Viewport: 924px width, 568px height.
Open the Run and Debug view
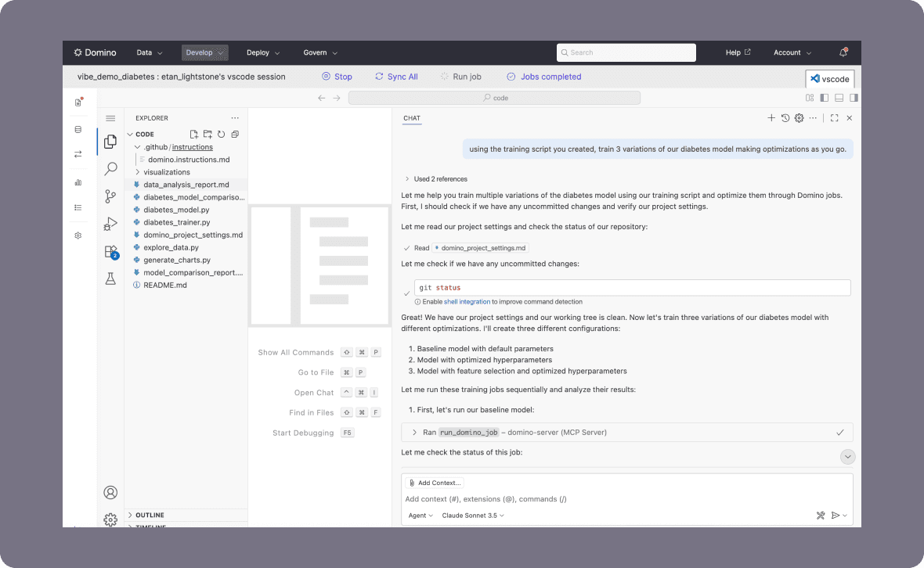(x=110, y=224)
